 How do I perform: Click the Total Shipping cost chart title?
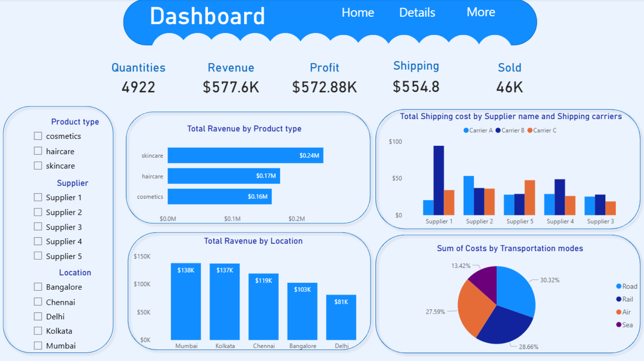(x=511, y=116)
